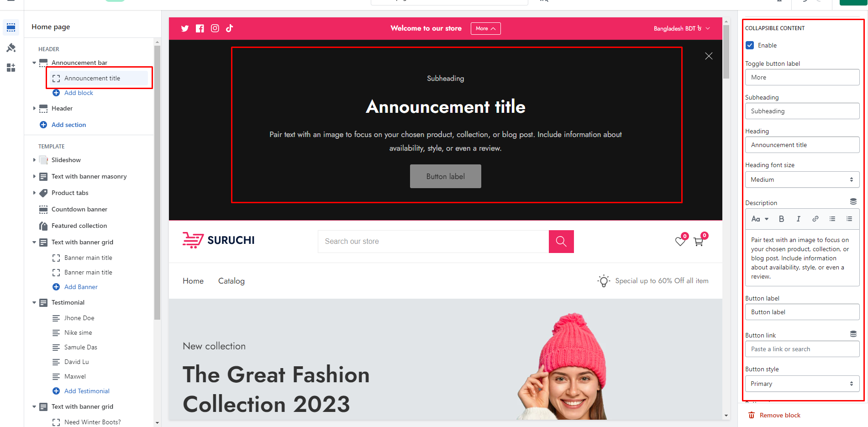This screenshot has width=868, height=427.
Task: Expand Text with banner masonry section
Action: tap(34, 176)
